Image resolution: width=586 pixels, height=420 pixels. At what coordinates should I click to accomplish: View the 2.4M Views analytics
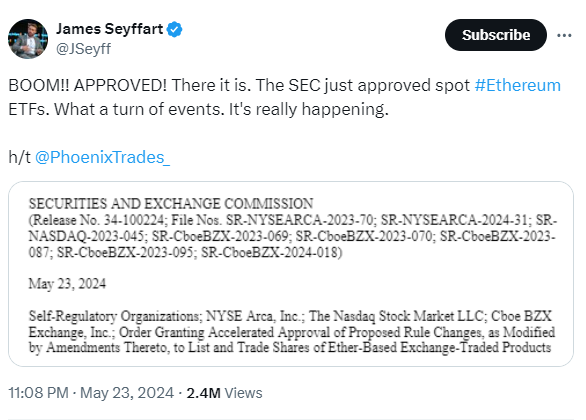(224, 393)
